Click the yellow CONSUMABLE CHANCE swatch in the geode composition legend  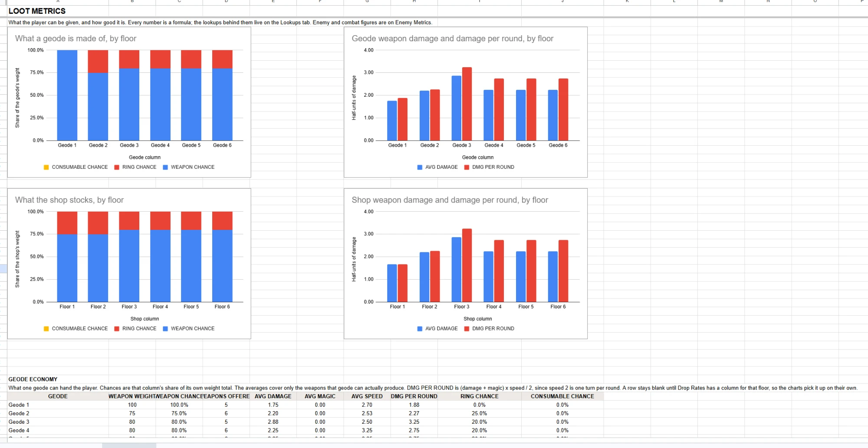pyautogui.click(x=46, y=167)
